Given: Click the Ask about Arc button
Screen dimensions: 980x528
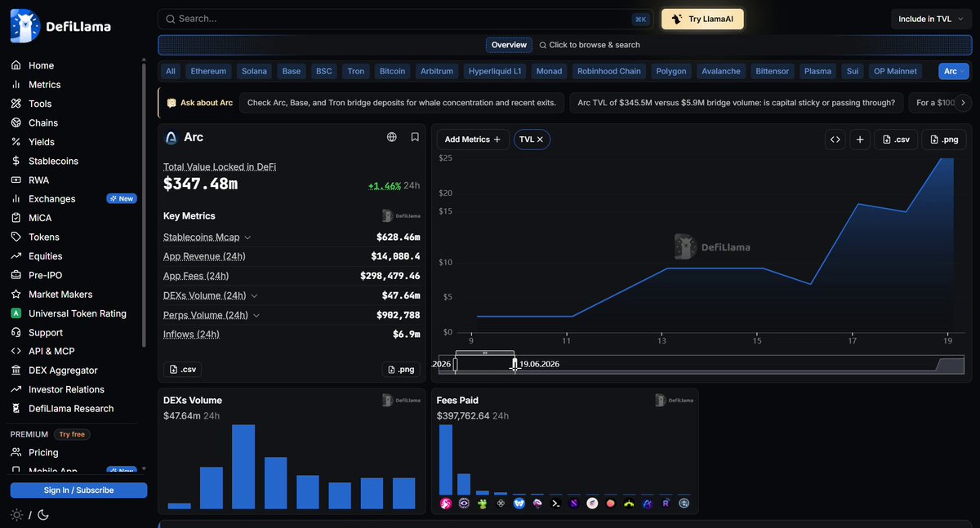Looking at the screenshot, I should pos(199,103).
